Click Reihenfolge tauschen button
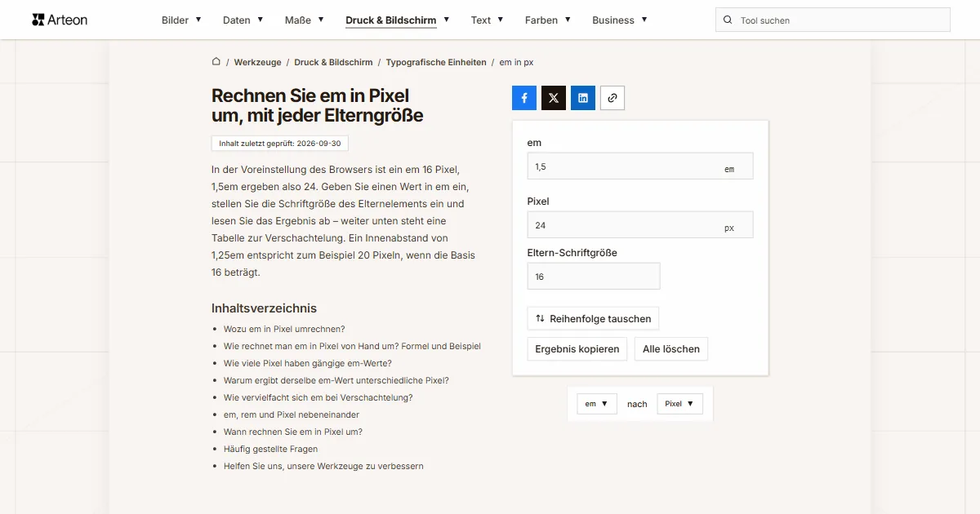The height and width of the screenshot is (514, 980). click(593, 318)
